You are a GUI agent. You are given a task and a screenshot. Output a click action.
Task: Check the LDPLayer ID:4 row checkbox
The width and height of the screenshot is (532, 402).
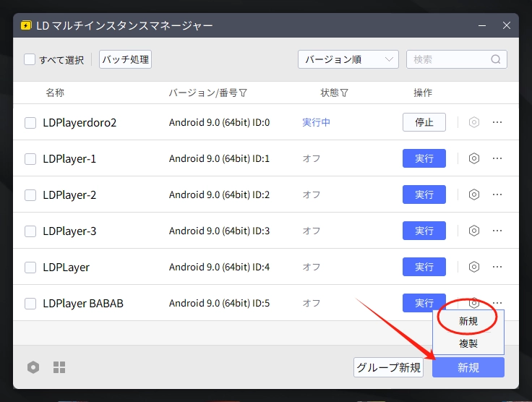point(30,268)
